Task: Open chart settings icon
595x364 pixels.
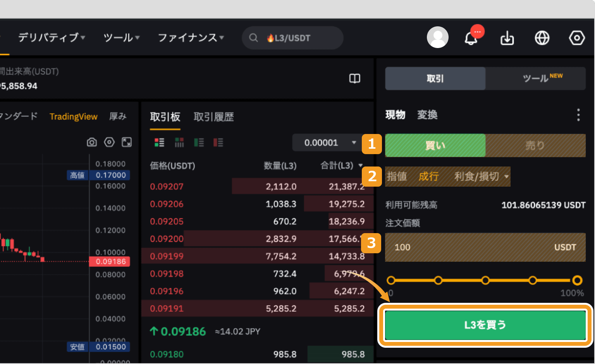Action: [109, 142]
